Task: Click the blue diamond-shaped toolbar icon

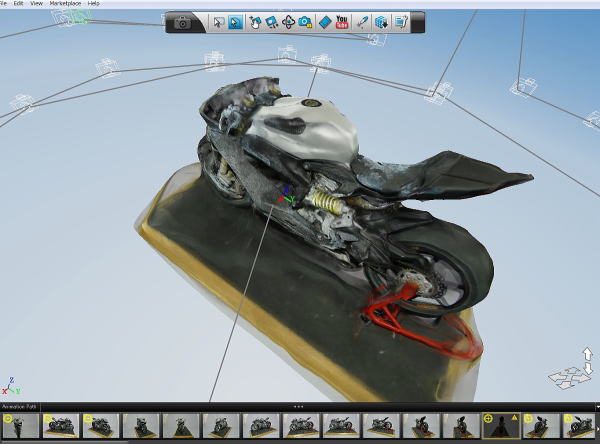Action: point(325,22)
